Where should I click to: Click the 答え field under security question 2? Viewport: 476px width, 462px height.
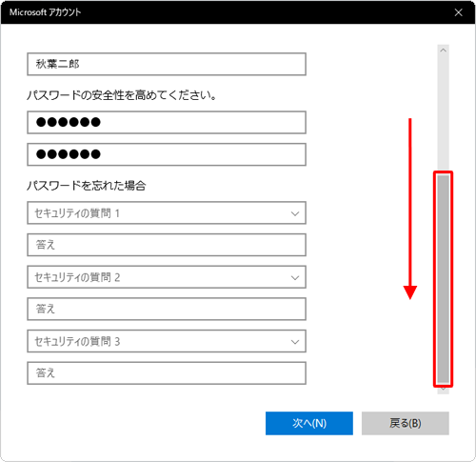167,309
